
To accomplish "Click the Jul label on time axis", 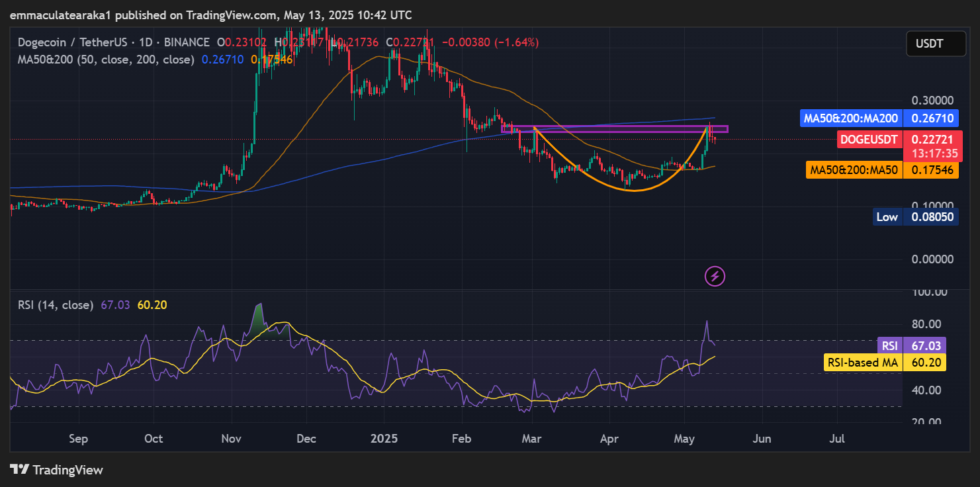I will coord(838,438).
